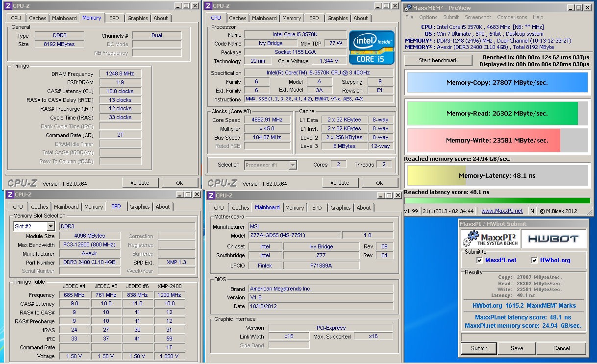Image resolution: width=597 pixels, height=364 pixels.
Task: Click the SPD Ext. value XMP 1.3
Action: 176,262
